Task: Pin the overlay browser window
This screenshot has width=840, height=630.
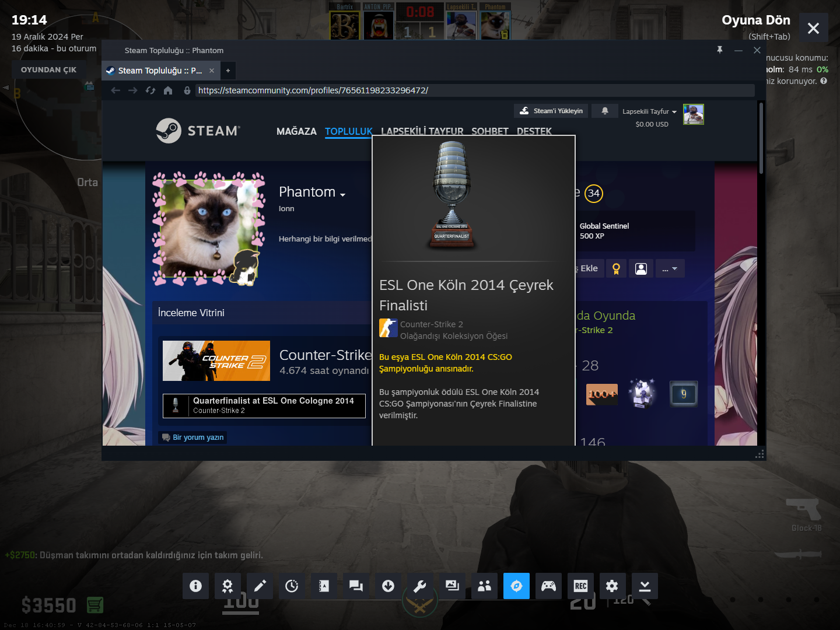Action: [x=720, y=50]
